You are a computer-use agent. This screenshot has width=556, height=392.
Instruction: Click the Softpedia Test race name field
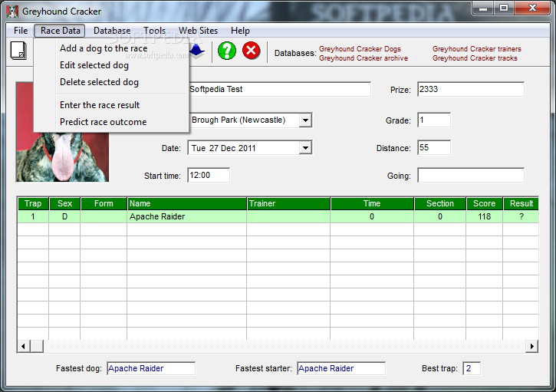point(279,89)
